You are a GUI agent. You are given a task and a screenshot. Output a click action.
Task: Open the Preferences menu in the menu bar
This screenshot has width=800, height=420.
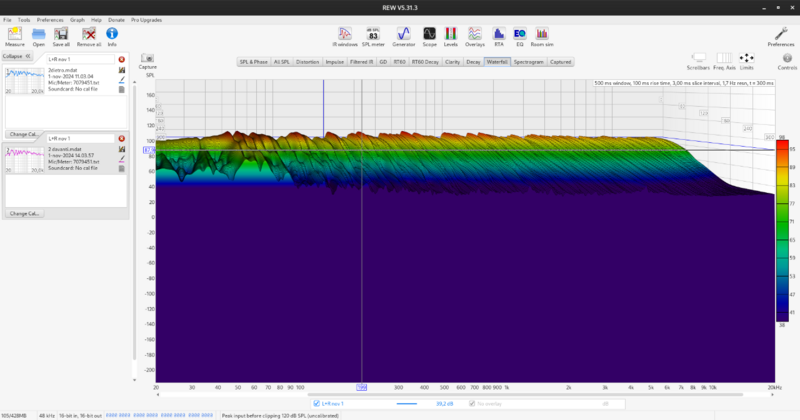[50, 19]
